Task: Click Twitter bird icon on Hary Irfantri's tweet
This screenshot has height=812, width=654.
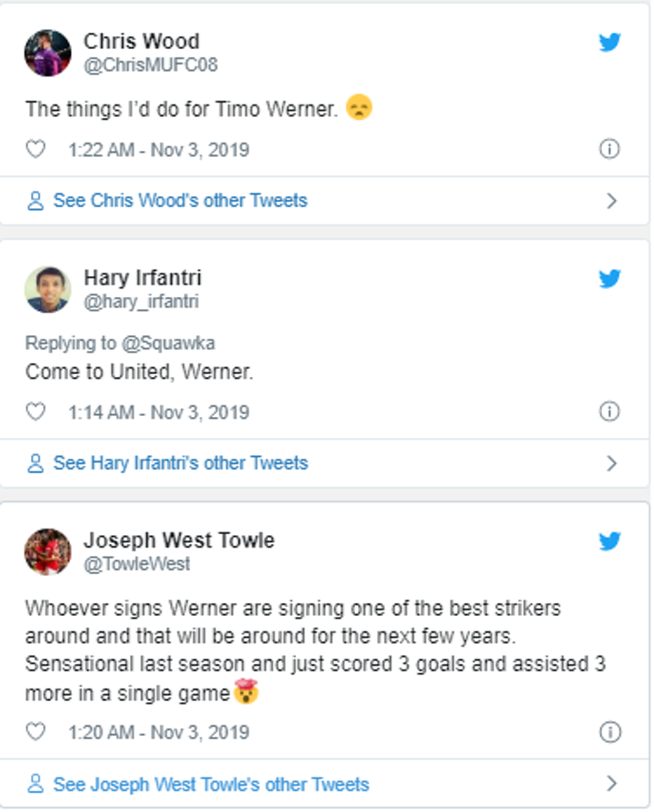Action: pyautogui.click(x=610, y=279)
